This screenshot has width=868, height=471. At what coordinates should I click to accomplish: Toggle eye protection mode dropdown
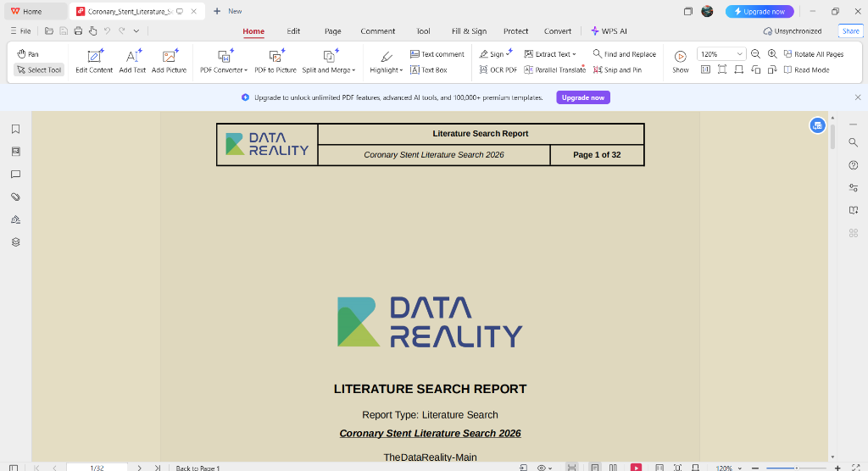click(545, 468)
